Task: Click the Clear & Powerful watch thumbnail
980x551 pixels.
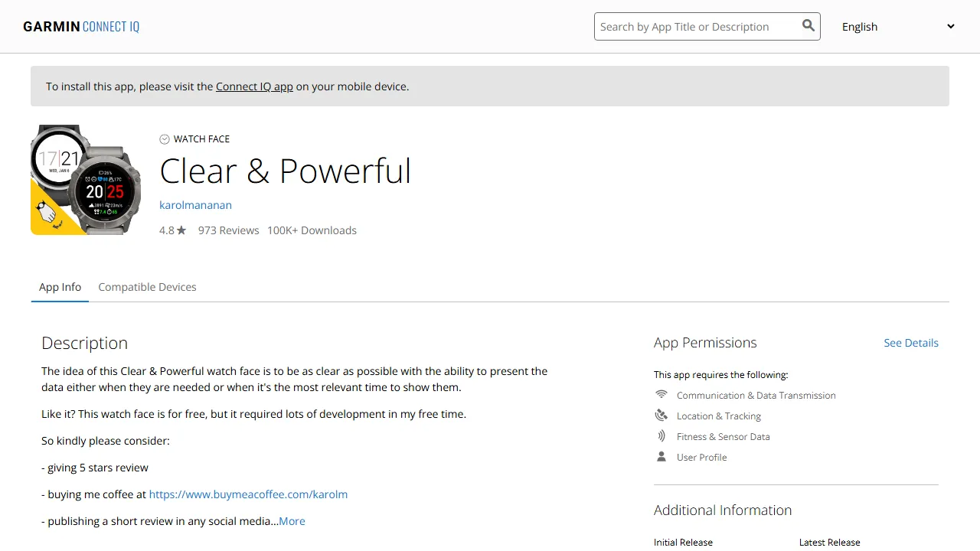Action: pyautogui.click(x=86, y=180)
